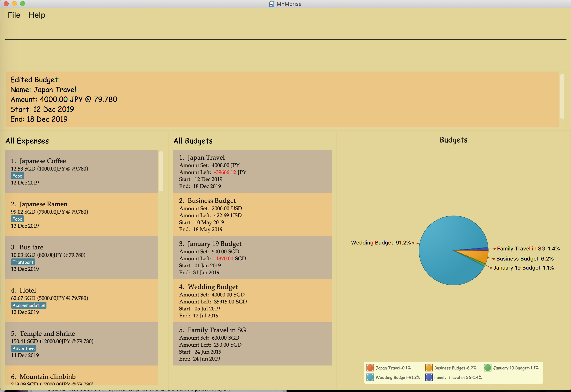The image size is (571, 392).
Task: Select the Japanese Coffee expense card
Action: click(x=81, y=171)
